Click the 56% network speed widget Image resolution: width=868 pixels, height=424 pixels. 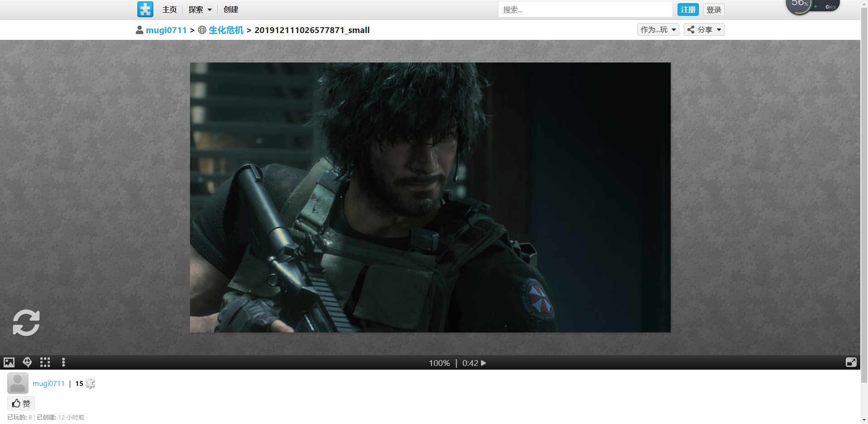(x=813, y=6)
